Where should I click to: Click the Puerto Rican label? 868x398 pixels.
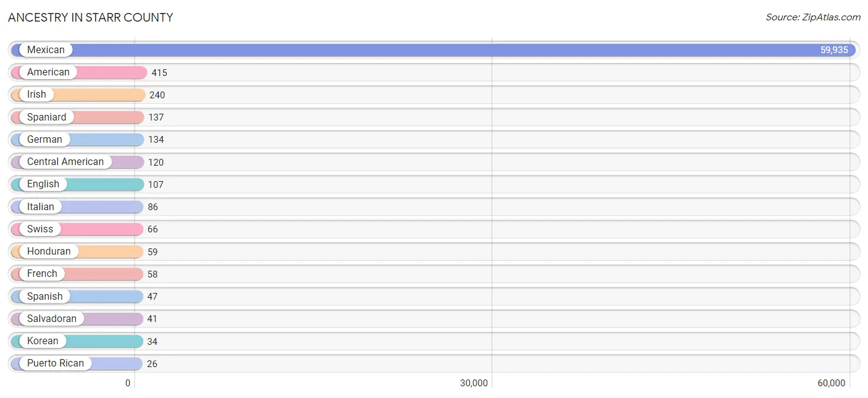pyautogui.click(x=56, y=363)
